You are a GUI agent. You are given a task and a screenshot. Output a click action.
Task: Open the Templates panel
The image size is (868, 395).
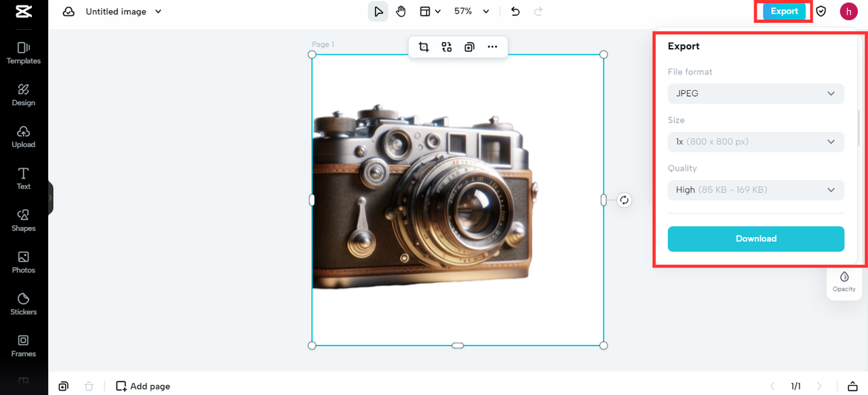point(24,53)
